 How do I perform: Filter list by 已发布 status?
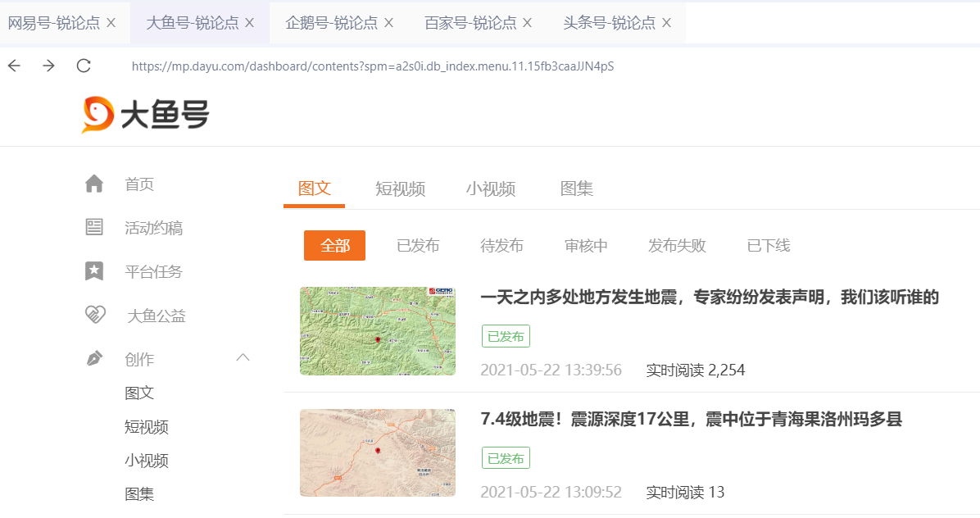(418, 245)
